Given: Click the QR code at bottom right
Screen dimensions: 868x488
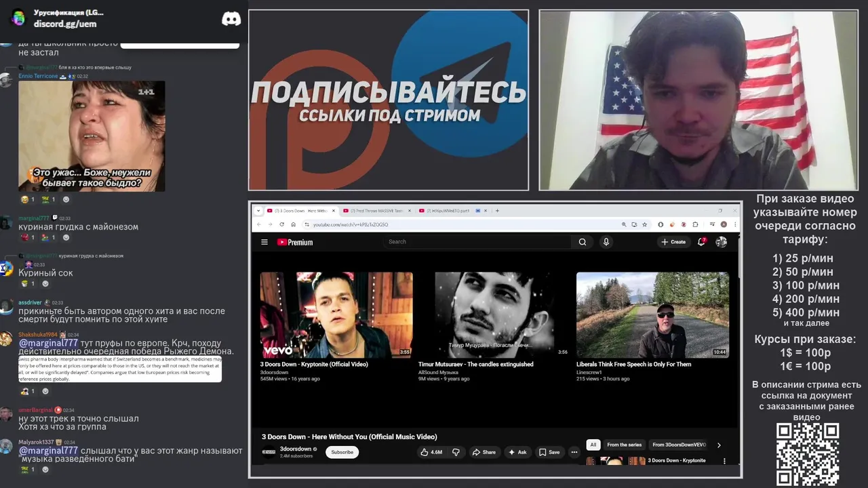Looking at the screenshot, I should [x=808, y=454].
